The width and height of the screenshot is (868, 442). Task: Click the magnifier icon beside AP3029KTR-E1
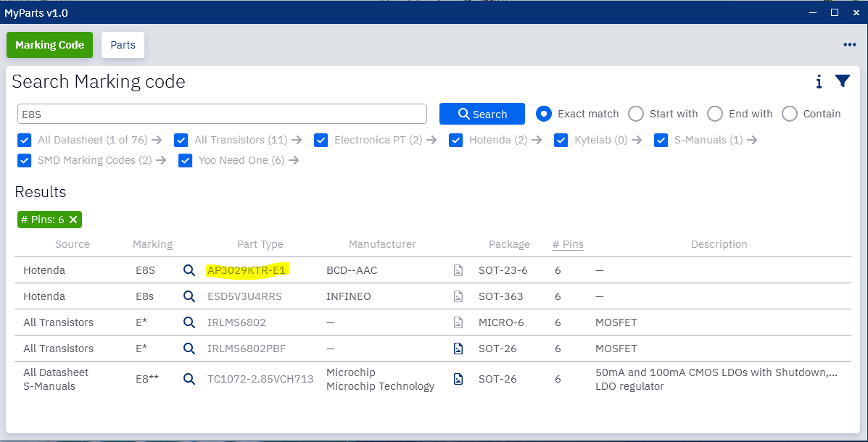(189, 270)
